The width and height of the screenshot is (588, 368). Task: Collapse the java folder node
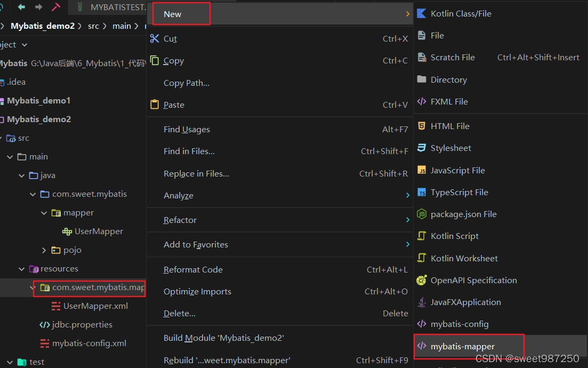point(21,175)
